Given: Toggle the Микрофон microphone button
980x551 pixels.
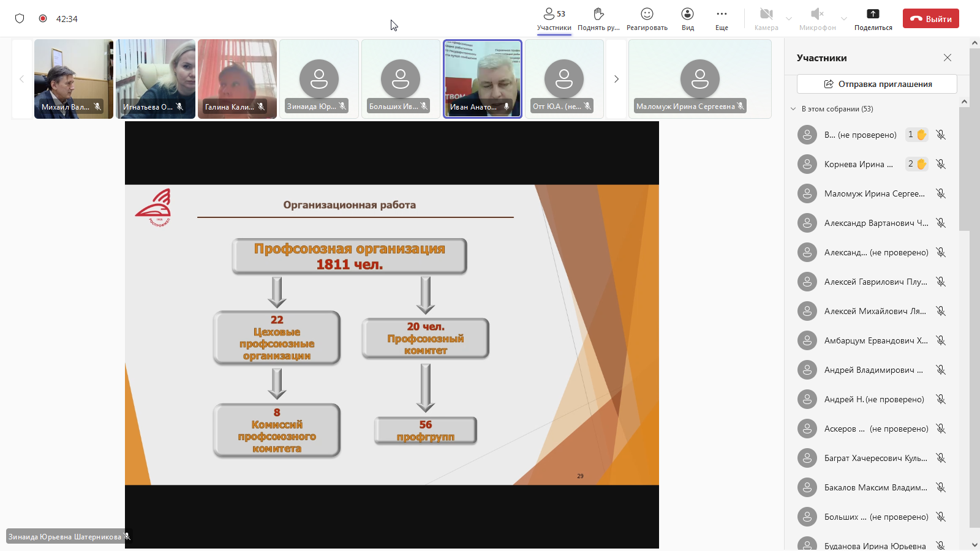Looking at the screenshot, I should click(817, 18).
